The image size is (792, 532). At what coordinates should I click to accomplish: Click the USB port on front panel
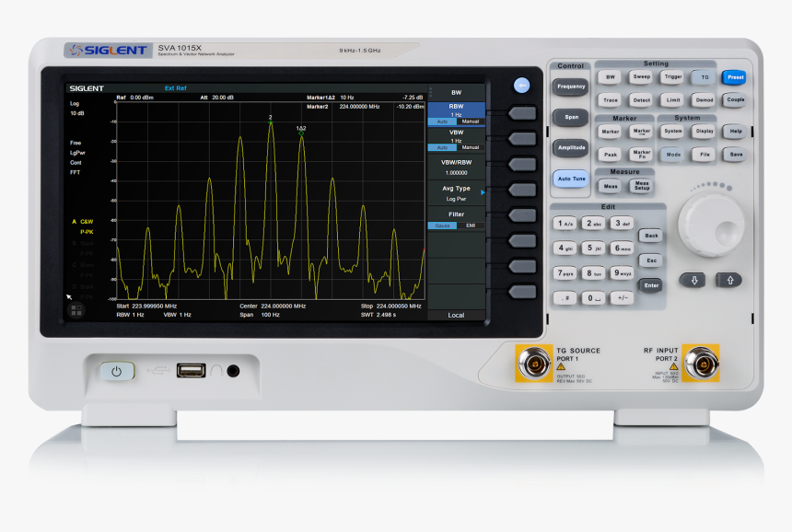pos(191,371)
